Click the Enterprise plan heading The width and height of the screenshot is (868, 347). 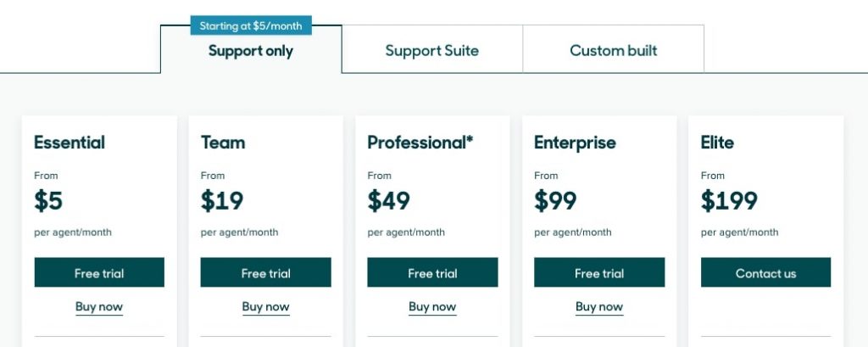(x=575, y=143)
